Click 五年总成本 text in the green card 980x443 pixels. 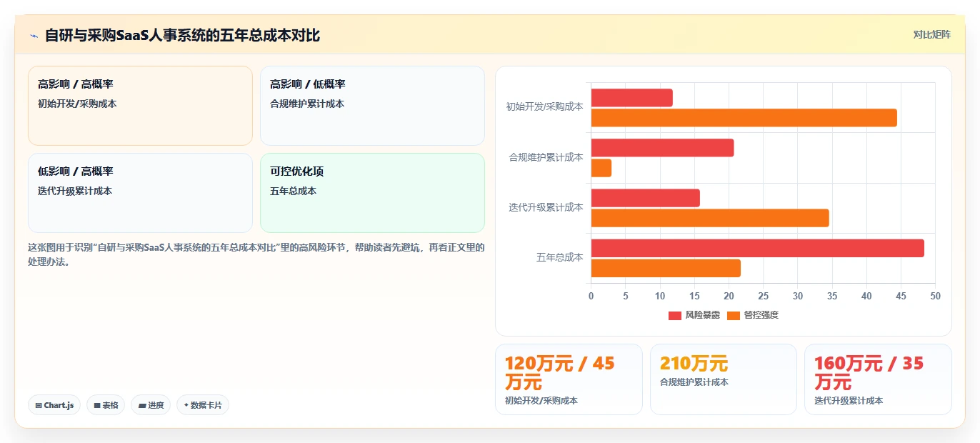coord(293,191)
